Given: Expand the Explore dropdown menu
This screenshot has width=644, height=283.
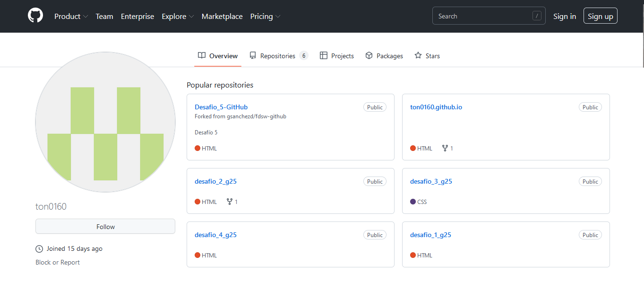Looking at the screenshot, I should (178, 16).
